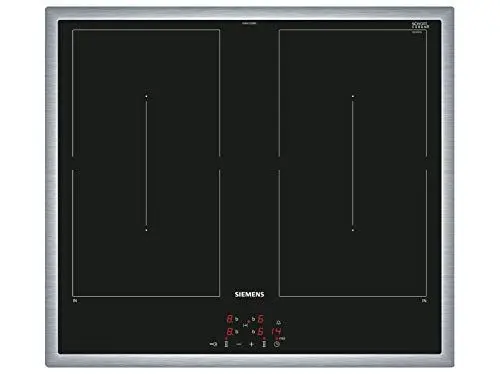The height and width of the screenshot is (375, 500).
Task: Click the SIEMENS logo
Action: click(x=249, y=294)
